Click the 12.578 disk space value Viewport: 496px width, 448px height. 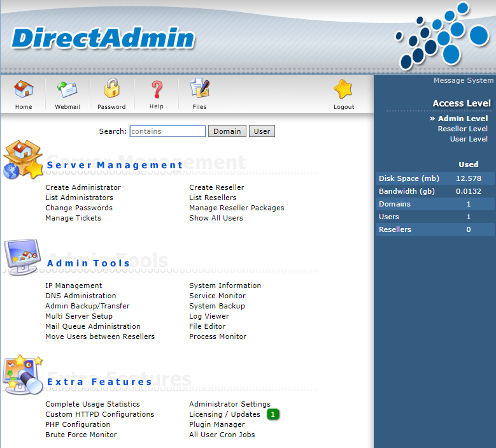pyautogui.click(x=469, y=178)
